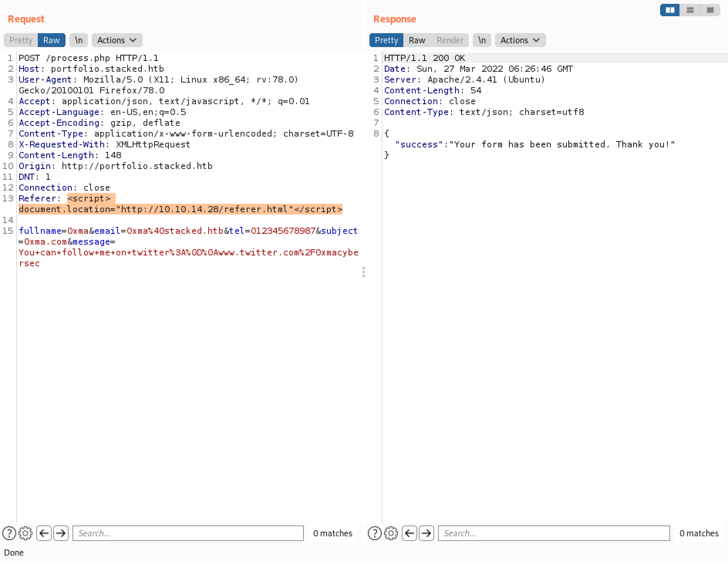Click the POST /process.php request line
The height and width of the screenshot is (561, 728).
(89, 58)
